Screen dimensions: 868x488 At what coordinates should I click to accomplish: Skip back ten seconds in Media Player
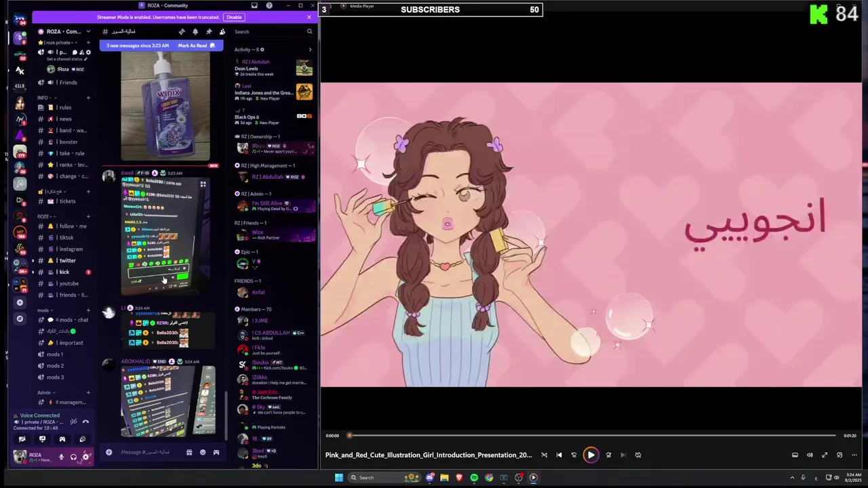tap(574, 455)
